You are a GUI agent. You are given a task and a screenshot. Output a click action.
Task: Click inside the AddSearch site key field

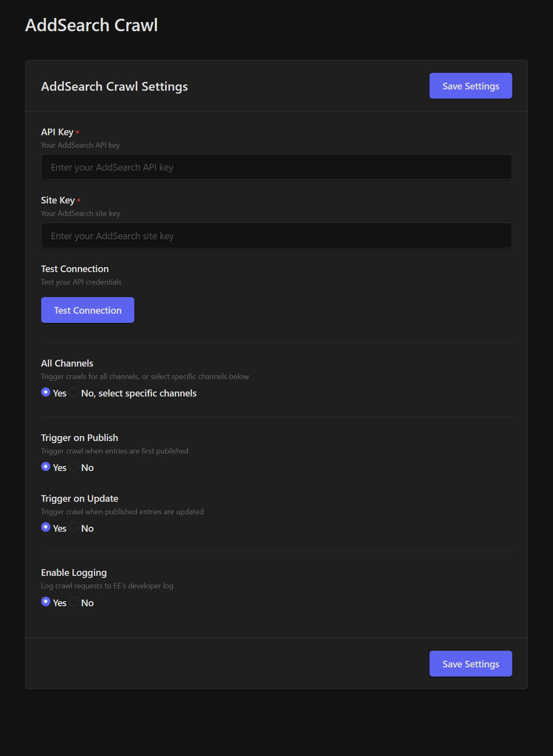coord(276,235)
